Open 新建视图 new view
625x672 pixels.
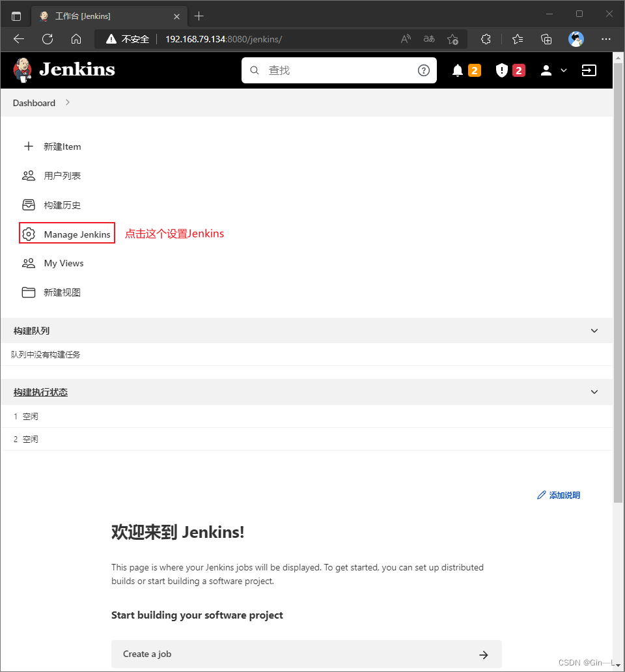point(62,292)
